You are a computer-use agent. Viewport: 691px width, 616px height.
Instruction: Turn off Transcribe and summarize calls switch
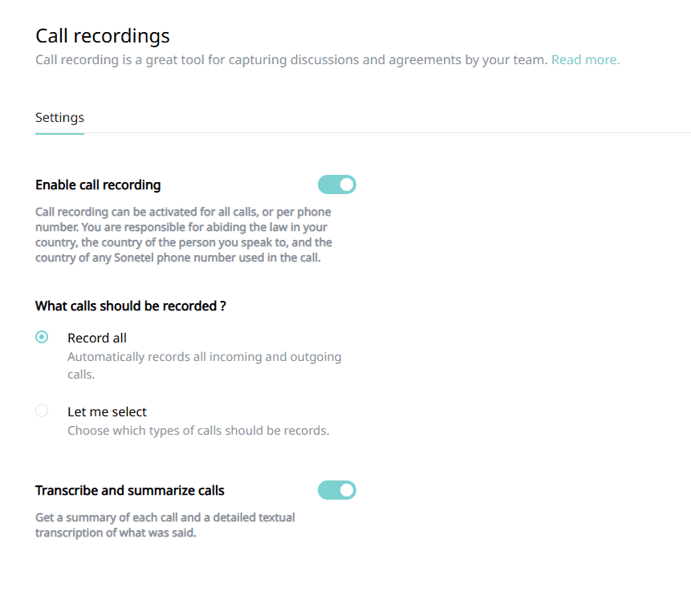pos(336,490)
